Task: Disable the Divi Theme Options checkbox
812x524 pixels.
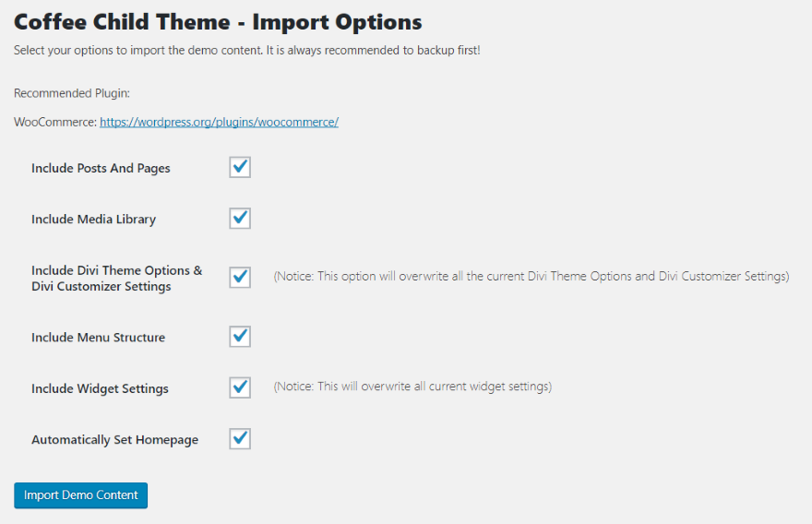Action: pos(240,277)
